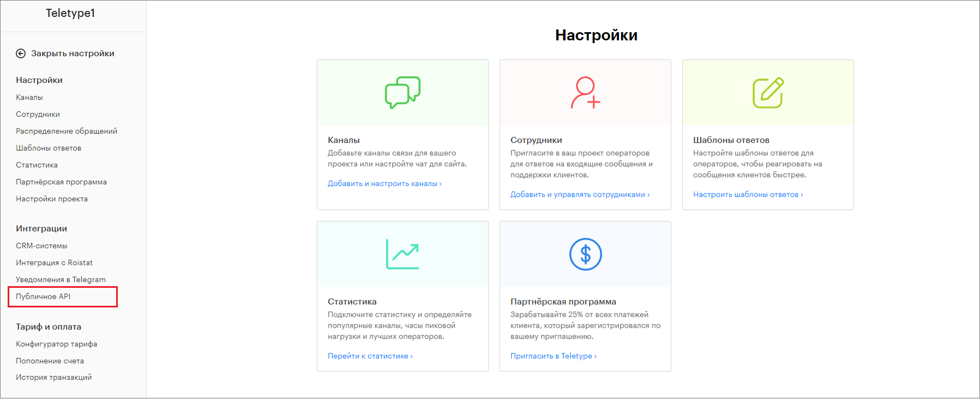Open 'Добавить и настроить каналы' link

(384, 184)
